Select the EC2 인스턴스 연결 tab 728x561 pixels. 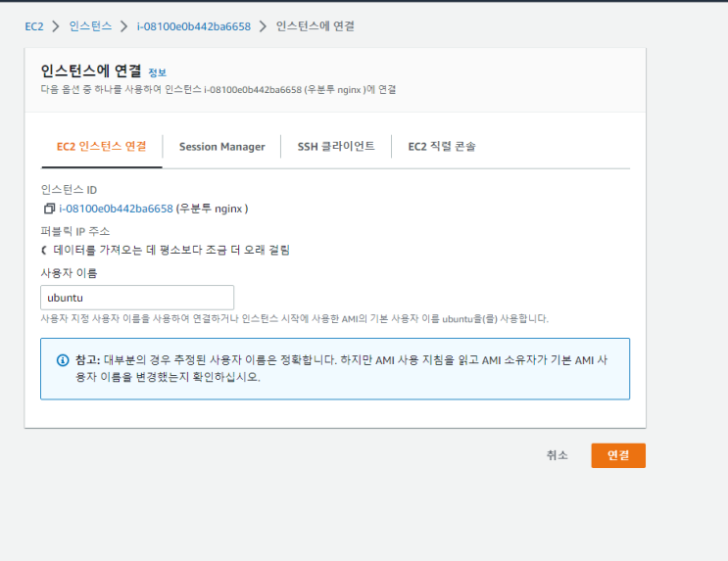pyautogui.click(x=102, y=147)
